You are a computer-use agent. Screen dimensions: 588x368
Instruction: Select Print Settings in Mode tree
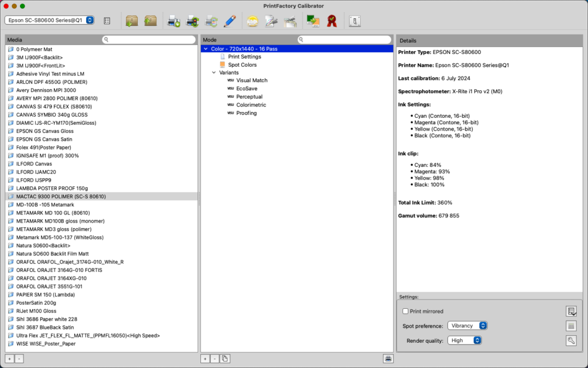coord(245,57)
